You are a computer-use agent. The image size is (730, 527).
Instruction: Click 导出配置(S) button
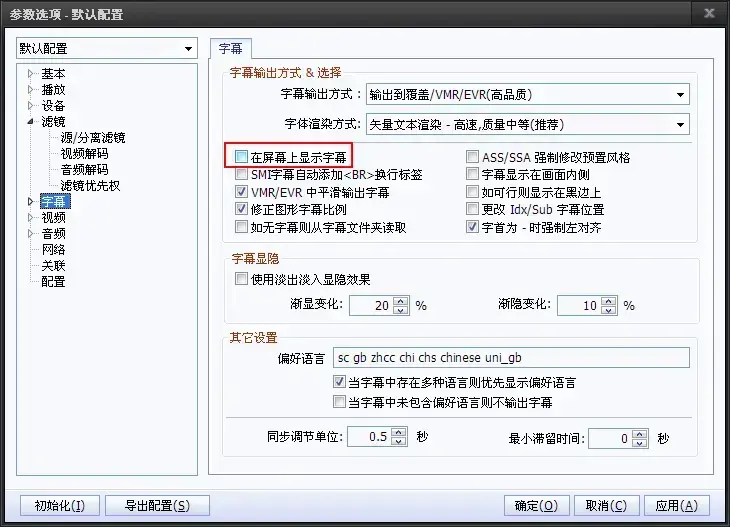click(157, 506)
